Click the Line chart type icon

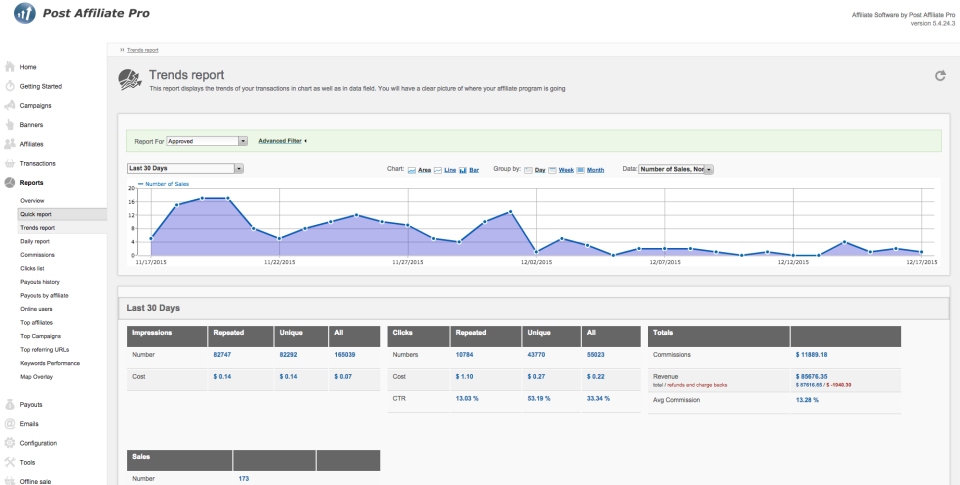[438, 170]
